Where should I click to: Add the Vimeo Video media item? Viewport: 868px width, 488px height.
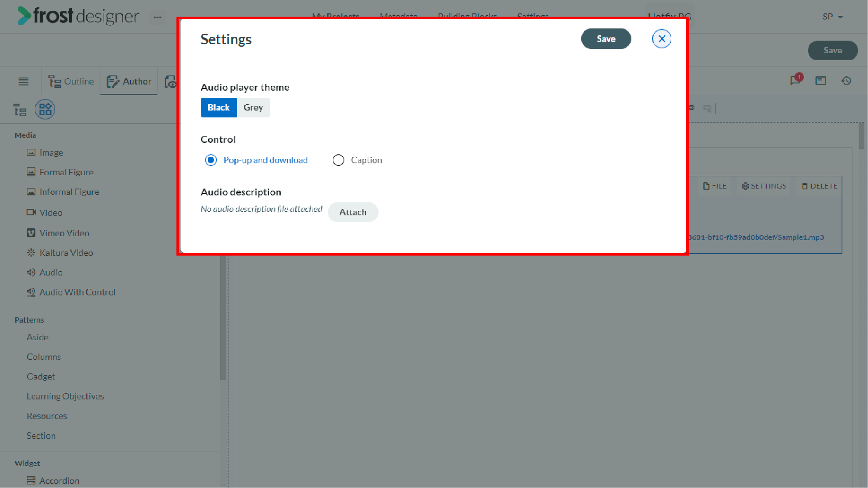(58, 233)
